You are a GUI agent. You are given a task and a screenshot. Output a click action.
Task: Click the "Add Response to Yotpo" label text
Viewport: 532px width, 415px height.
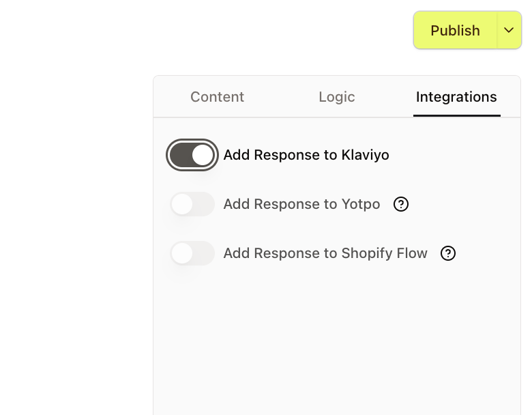click(301, 204)
